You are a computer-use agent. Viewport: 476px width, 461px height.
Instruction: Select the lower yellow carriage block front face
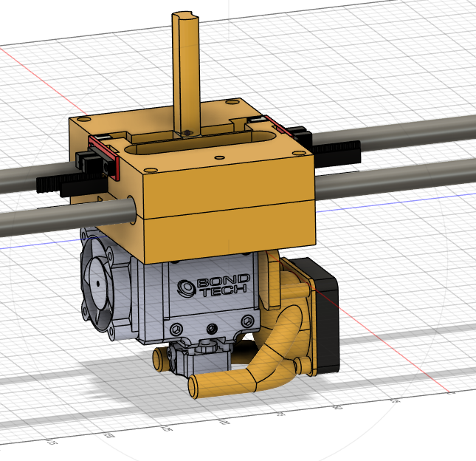(230, 231)
